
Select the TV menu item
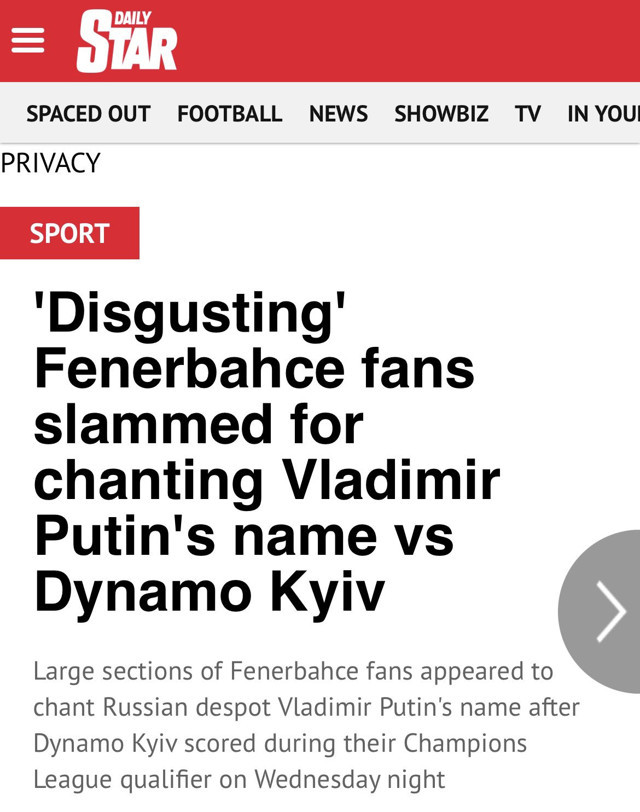pyautogui.click(x=528, y=114)
